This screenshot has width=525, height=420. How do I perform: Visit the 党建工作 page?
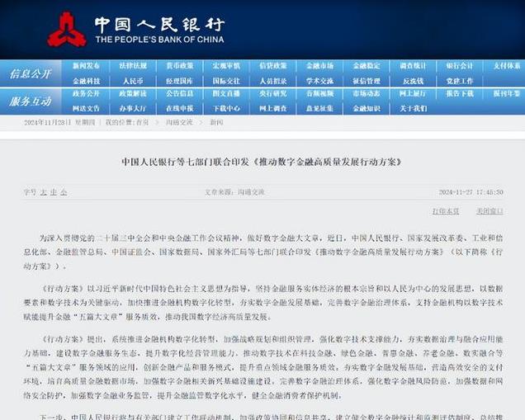tap(460, 81)
